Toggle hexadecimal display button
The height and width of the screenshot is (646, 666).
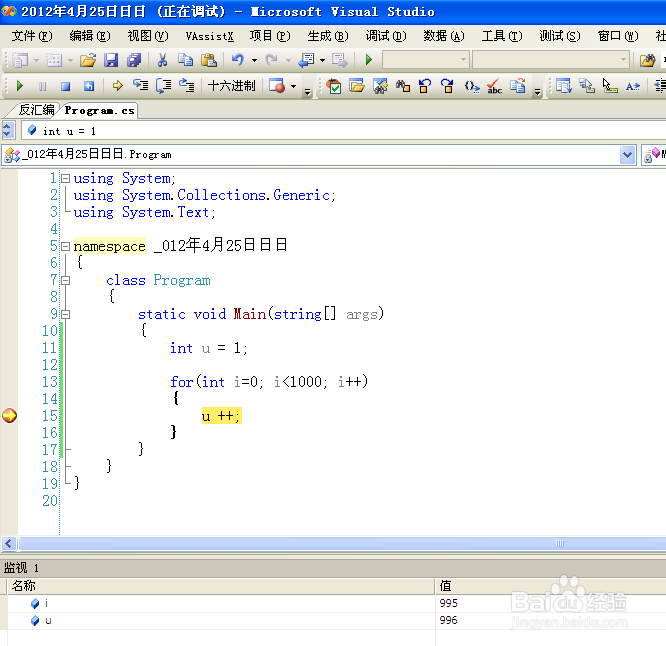[231, 86]
